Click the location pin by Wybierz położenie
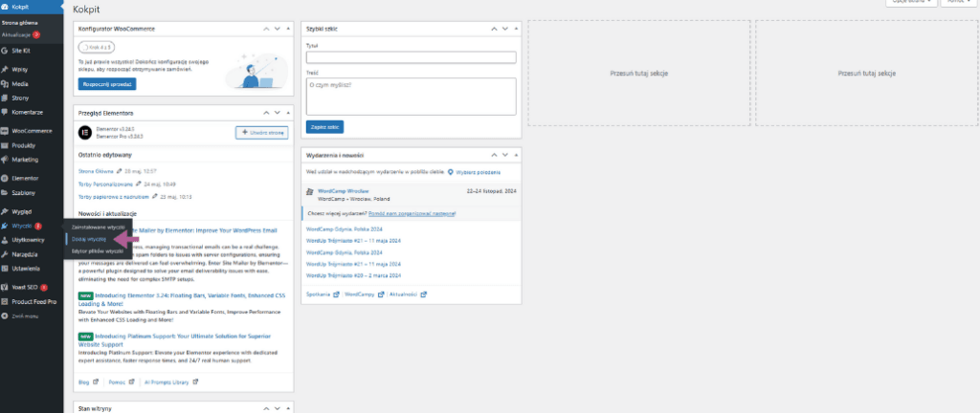 point(451,171)
